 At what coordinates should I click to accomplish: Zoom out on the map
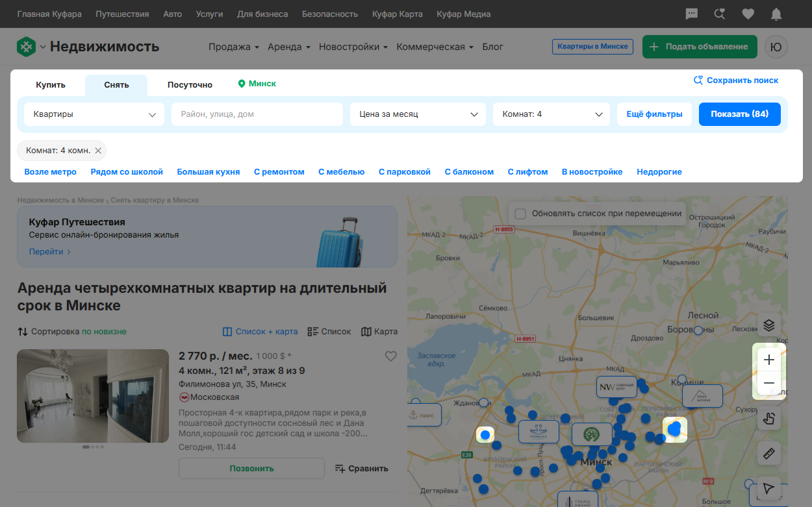(x=769, y=383)
